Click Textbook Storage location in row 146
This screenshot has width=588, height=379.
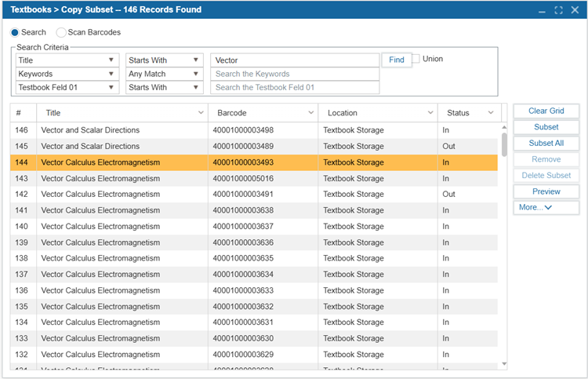coord(354,130)
